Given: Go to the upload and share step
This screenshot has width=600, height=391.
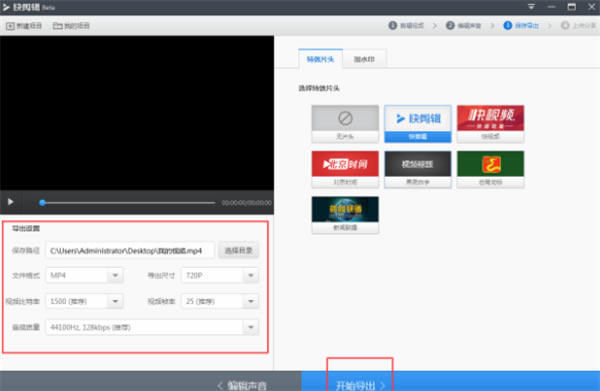Looking at the screenshot, I should (578, 26).
